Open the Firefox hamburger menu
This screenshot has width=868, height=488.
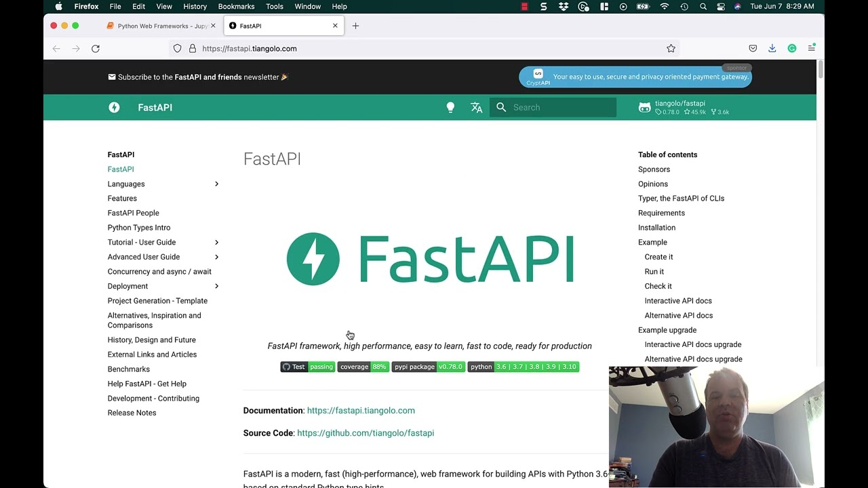click(811, 49)
